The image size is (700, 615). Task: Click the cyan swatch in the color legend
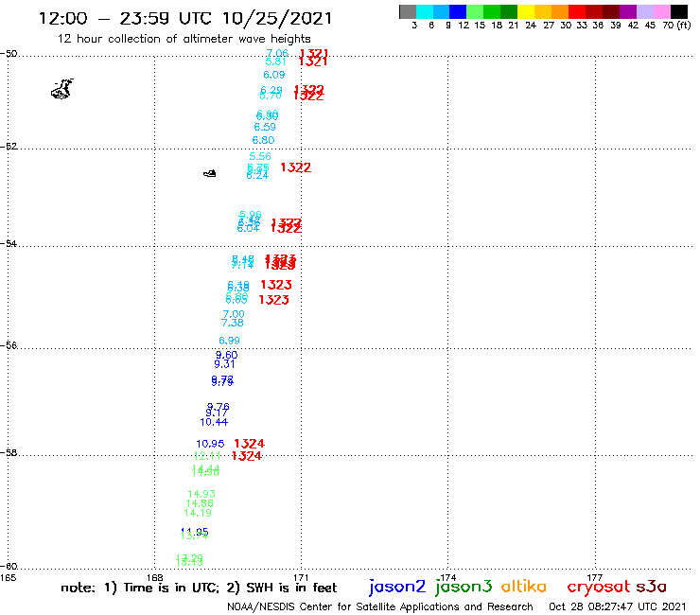[x=425, y=11]
